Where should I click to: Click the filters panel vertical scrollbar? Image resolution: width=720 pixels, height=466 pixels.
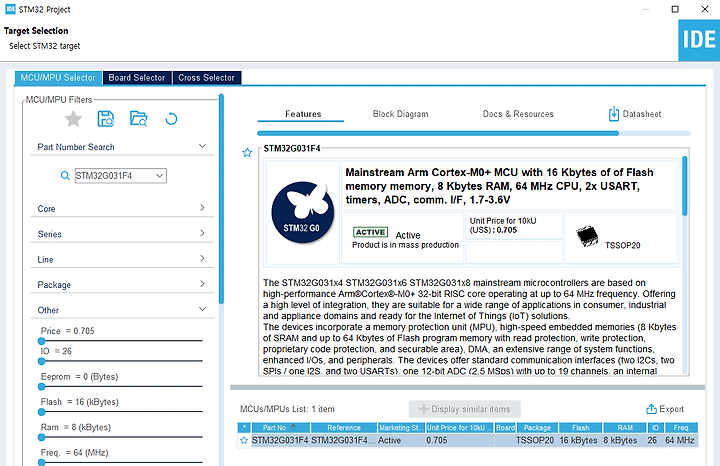tap(221, 199)
